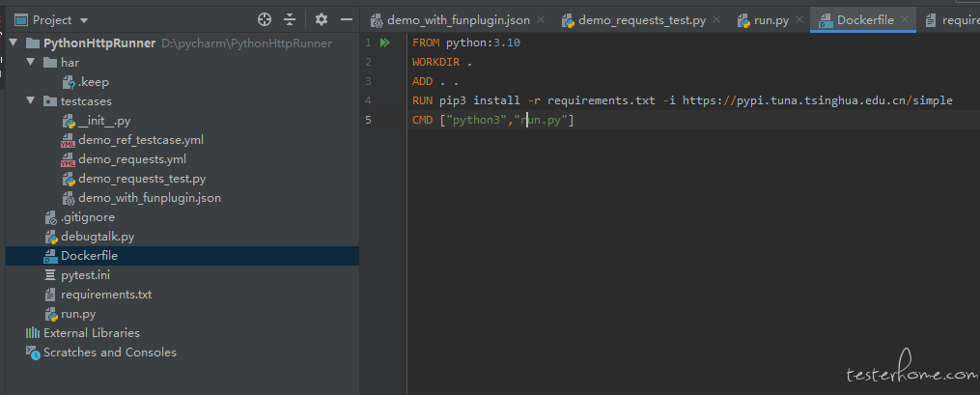This screenshot has height=395, width=980.
Task: Select demo_requests_test.py in project tree
Action: click(142, 179)
